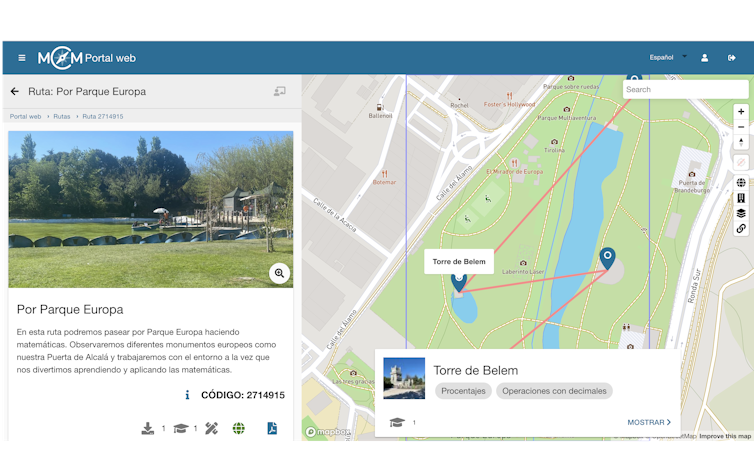Click MOSTRAR to show Torre de Belem

[649, 422]
